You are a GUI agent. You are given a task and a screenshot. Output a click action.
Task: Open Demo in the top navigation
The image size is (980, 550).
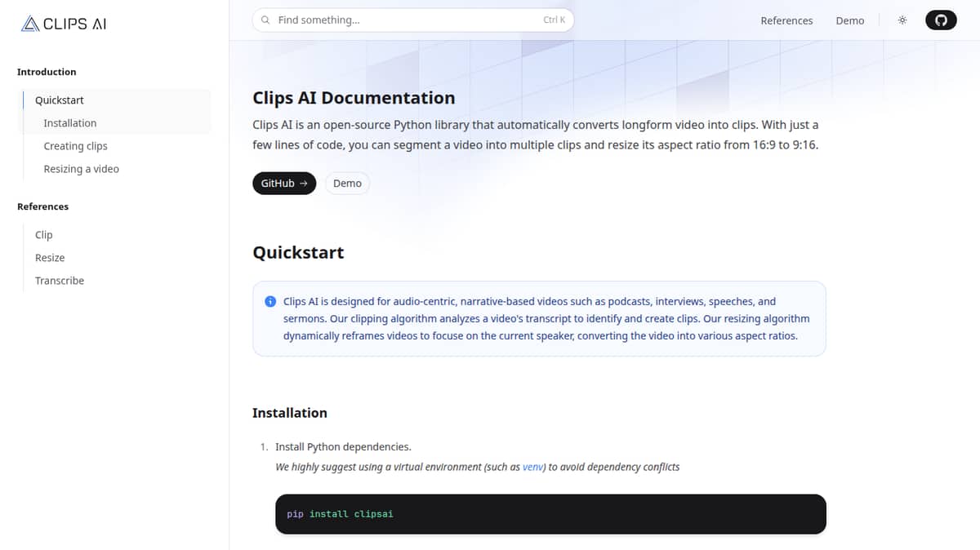850,20
